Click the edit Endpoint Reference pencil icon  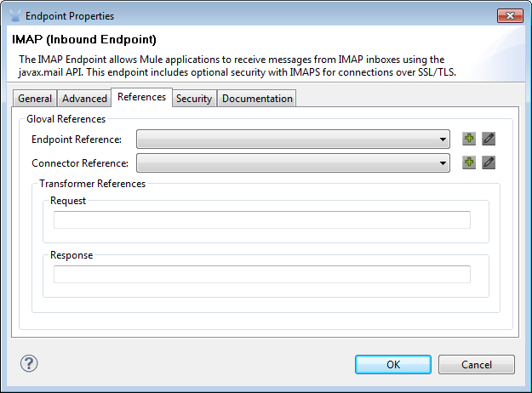click(489, 139)
